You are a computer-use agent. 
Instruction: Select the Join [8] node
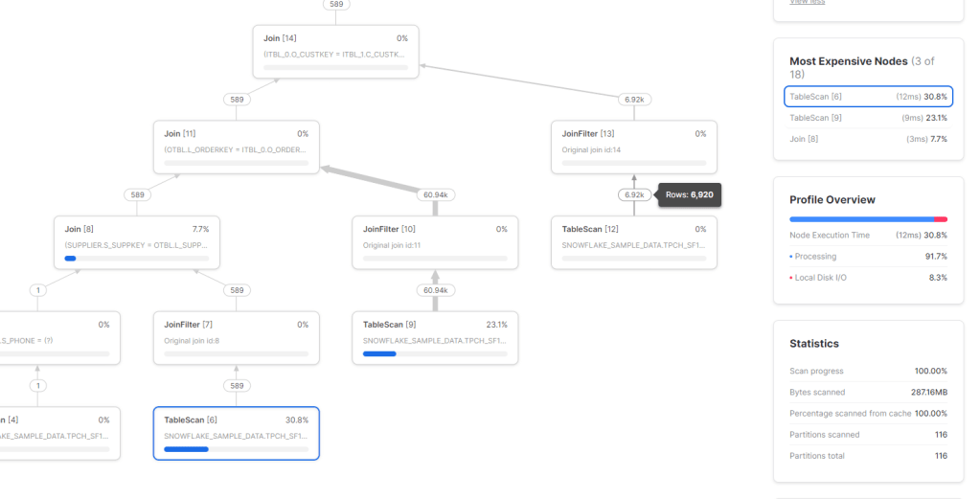[137, 242]
